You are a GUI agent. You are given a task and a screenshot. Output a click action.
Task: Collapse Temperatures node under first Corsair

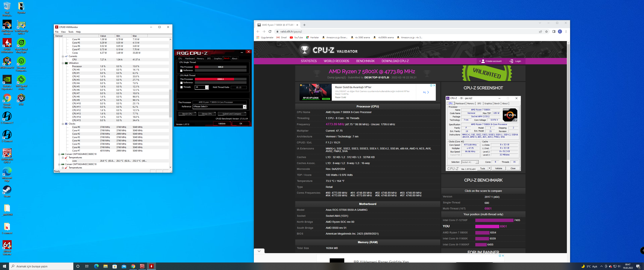point(63,157)
